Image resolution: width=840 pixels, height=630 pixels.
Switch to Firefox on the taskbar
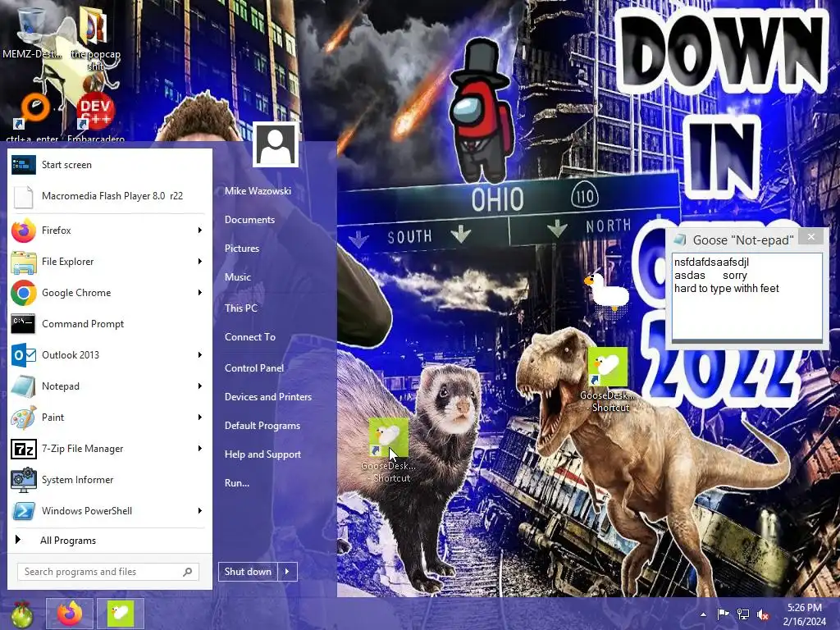pyautogui.click(x=70, y=614)
